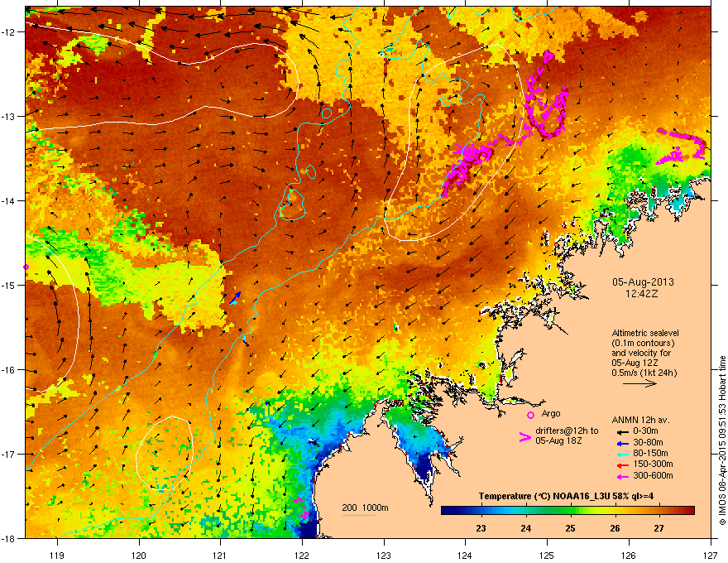Click the cyan bathymetry line under 200 1000m
This screenshot has height=563, width=728.
(358, 515)
